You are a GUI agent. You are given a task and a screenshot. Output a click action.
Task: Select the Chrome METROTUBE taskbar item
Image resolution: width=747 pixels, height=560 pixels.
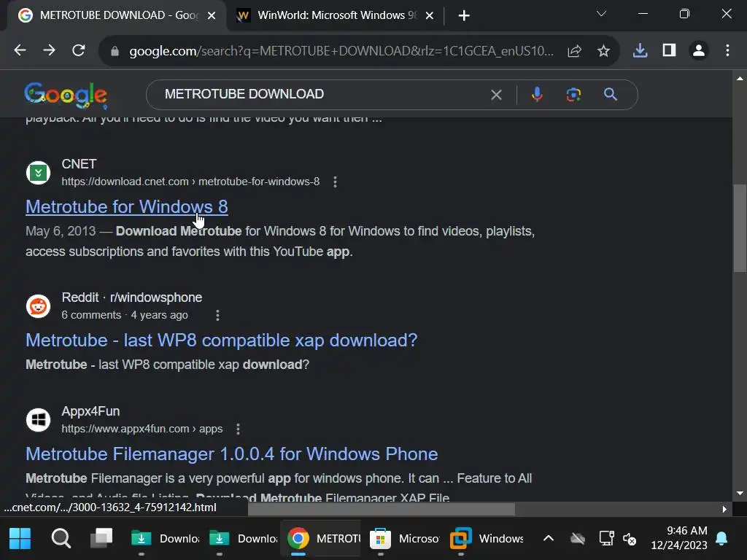(323, 539)
